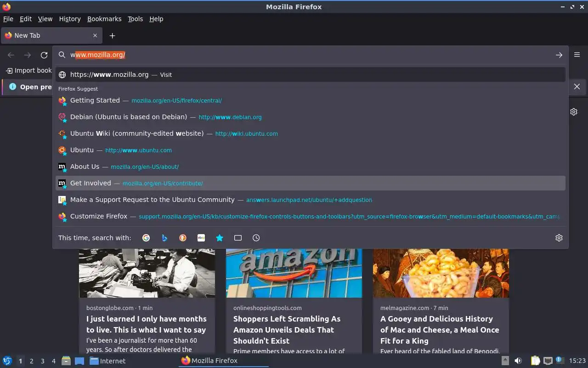Choose the Customize Firefox suggestion

click(x=311, y=216)
